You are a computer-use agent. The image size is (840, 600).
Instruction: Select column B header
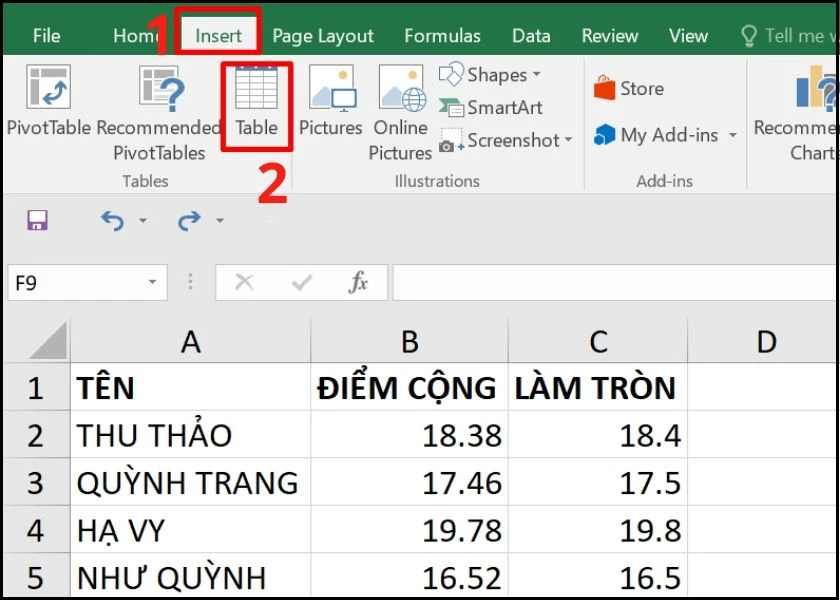click(409, 341)
